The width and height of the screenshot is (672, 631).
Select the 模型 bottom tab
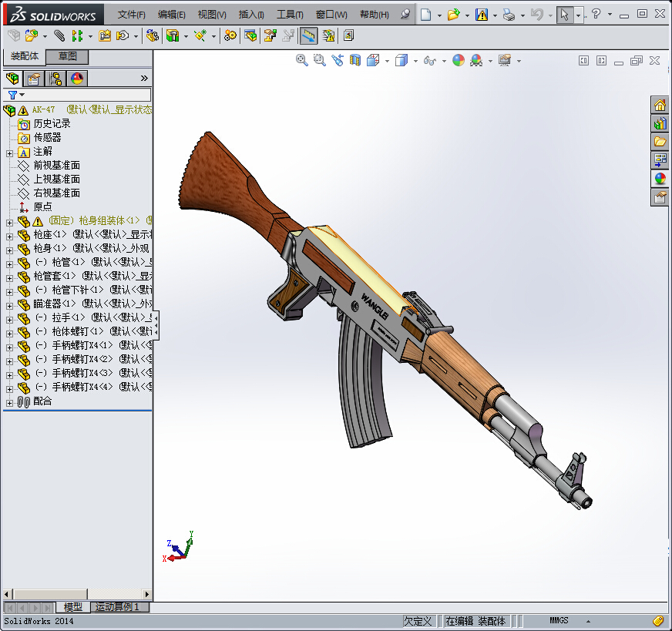click(x=73, y=607)
